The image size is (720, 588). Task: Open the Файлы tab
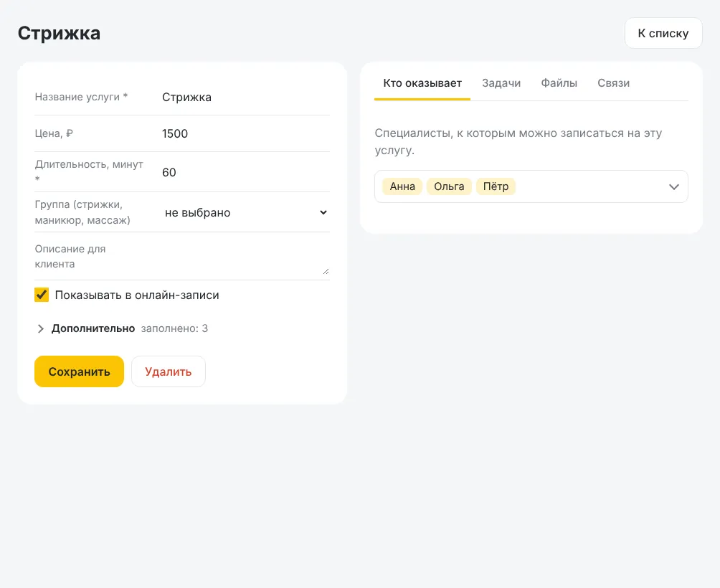tap(559, 83)
